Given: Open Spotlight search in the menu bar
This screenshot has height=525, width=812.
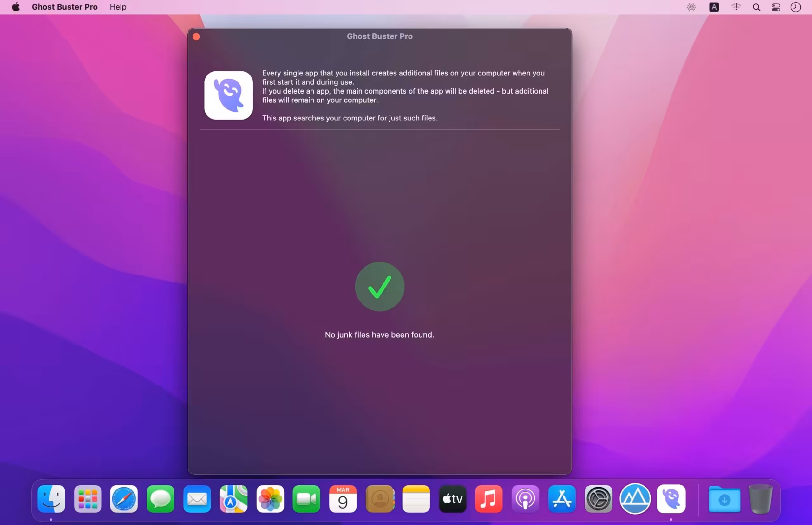Looking at the screenshot, I should coord(756,7).
